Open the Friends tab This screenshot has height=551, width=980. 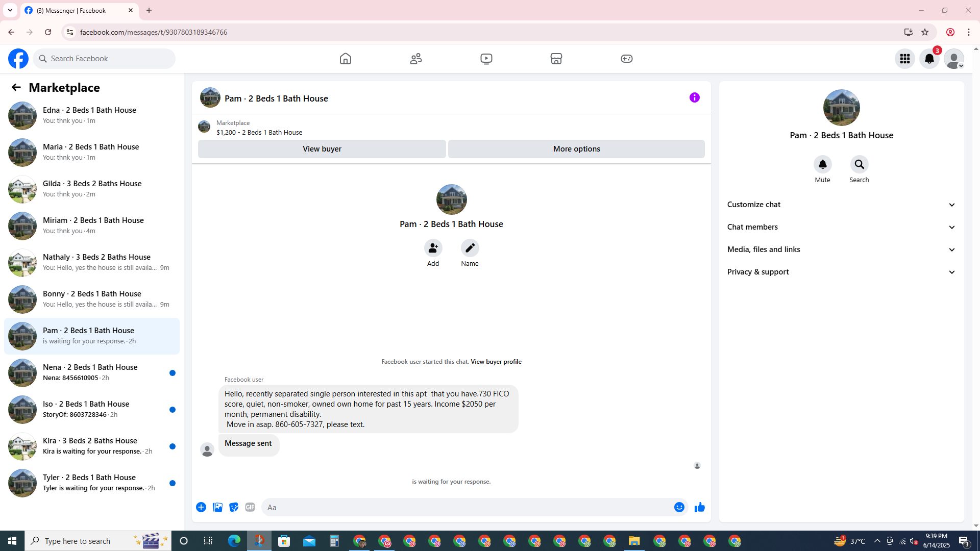416,59
